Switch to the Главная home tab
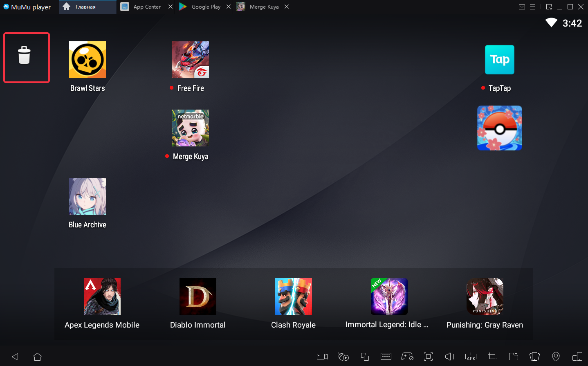 (88, 7)
